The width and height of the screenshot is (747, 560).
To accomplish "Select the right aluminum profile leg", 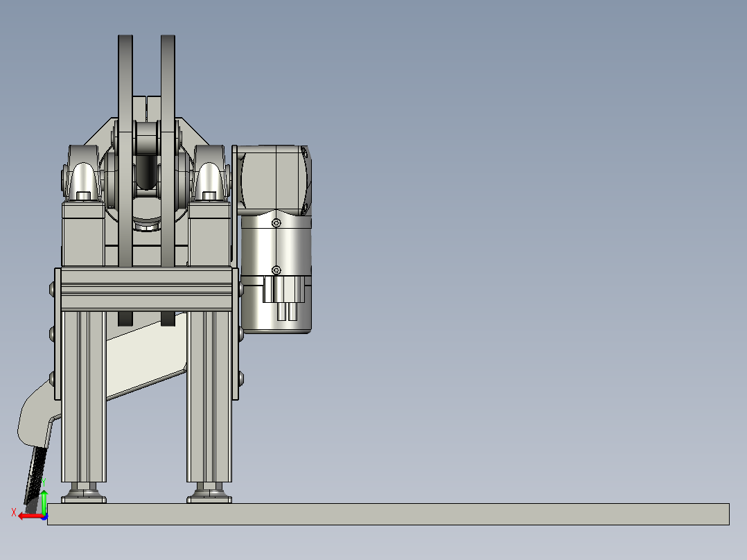I will click(x=209, y=396).
